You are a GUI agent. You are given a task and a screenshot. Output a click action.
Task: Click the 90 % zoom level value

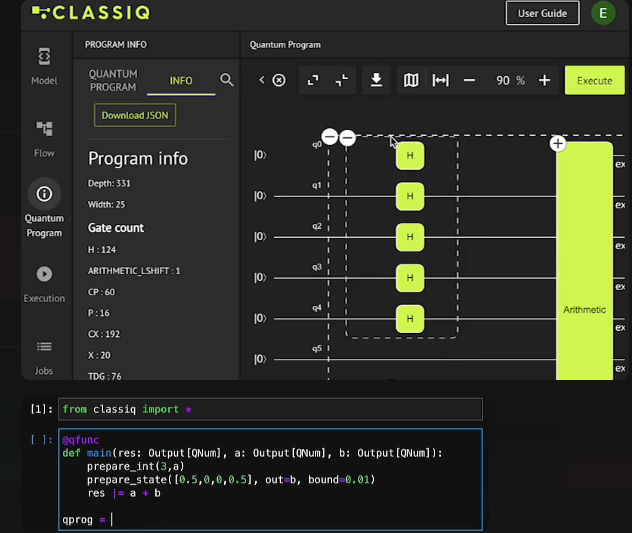pyautogui.click(x=510, y=80)
